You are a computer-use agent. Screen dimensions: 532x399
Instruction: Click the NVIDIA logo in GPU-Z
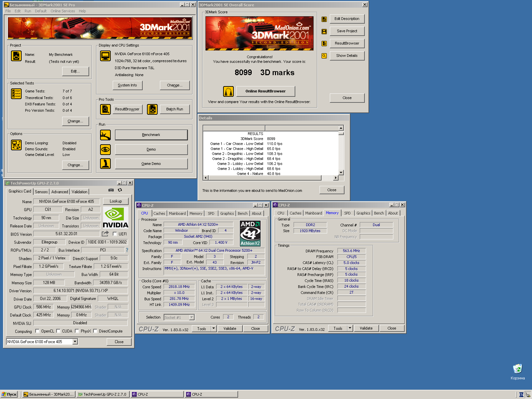(115, 217)
